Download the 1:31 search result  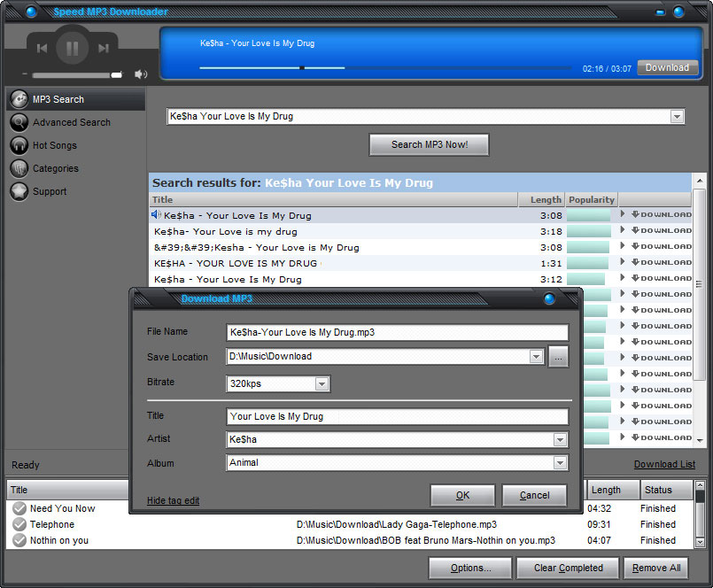[x=662, y=262]
